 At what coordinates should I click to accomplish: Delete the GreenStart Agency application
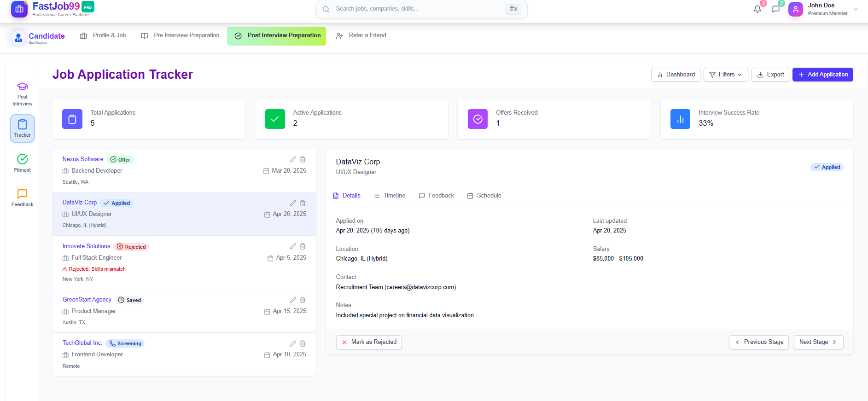coord(303,300)
